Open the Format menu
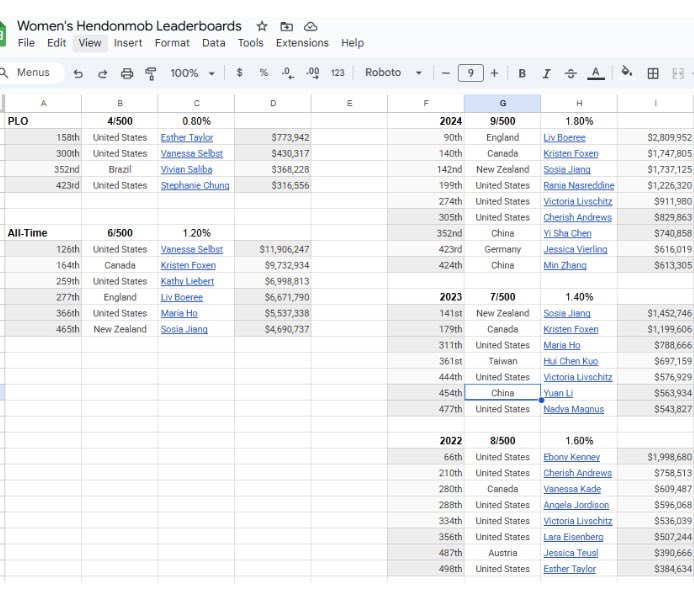694x603 pixels. (x=172, y=43)
